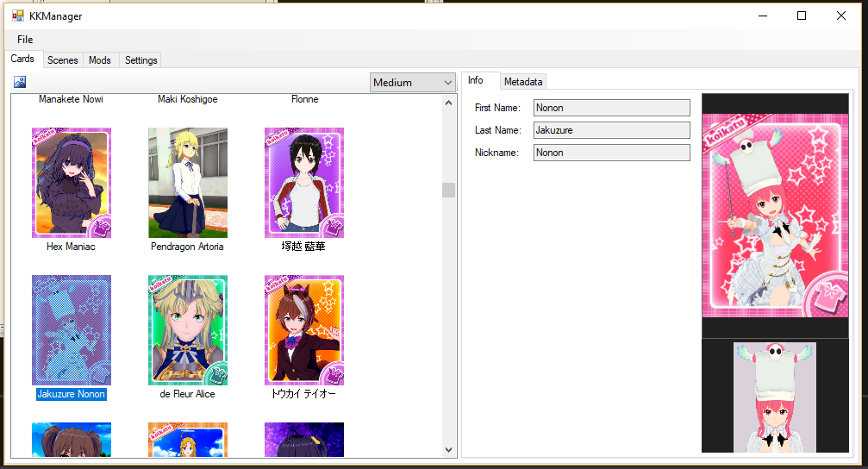Screen dimensions: 868x469
Task: Select the partially visible sky-background koikatu card
Action: coord(188,440)
